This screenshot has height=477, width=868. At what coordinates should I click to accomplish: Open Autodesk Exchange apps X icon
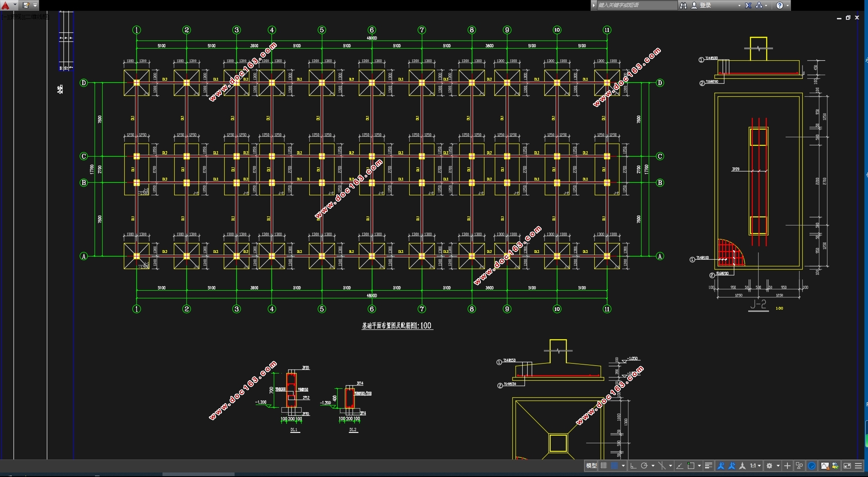tap(748, 5)
